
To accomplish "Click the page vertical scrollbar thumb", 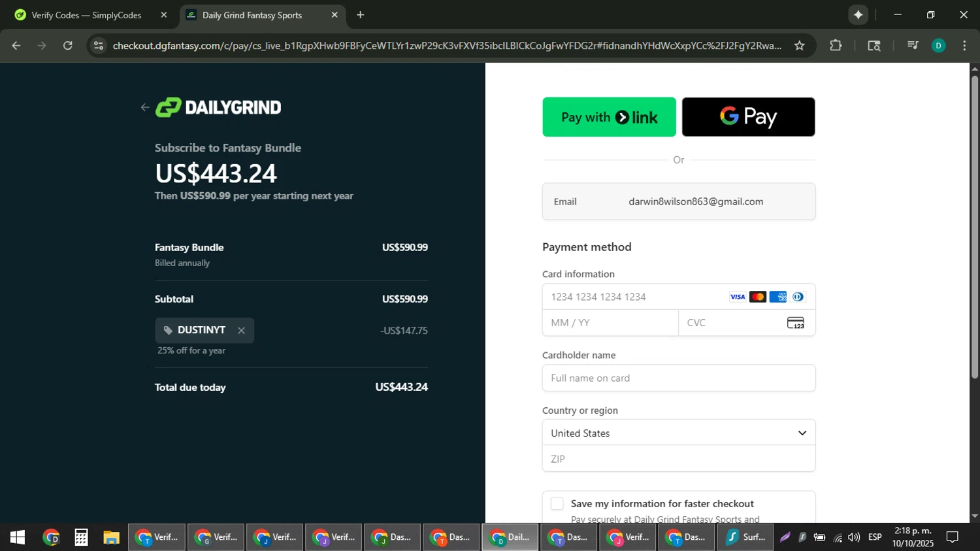I will click(974, 227).
